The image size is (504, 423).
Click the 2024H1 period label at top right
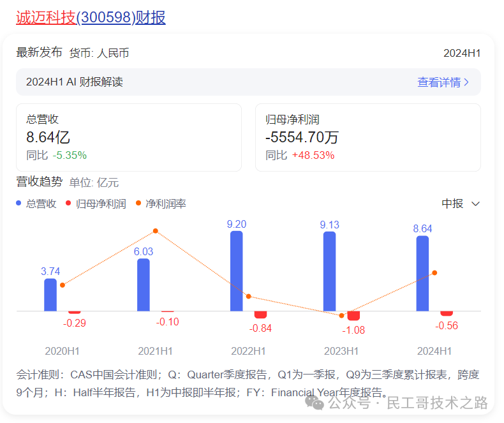click(462, 53)
